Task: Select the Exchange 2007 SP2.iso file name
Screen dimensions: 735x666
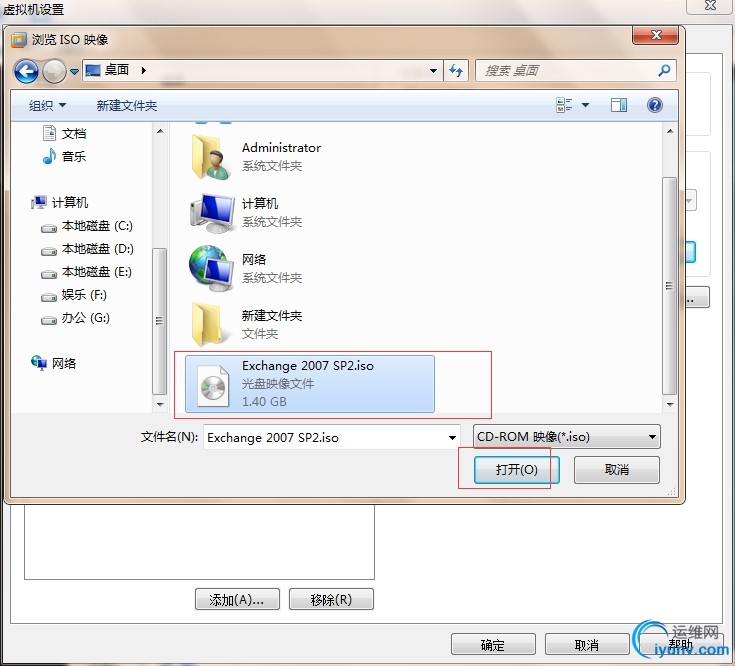Action: coord(308,366)
